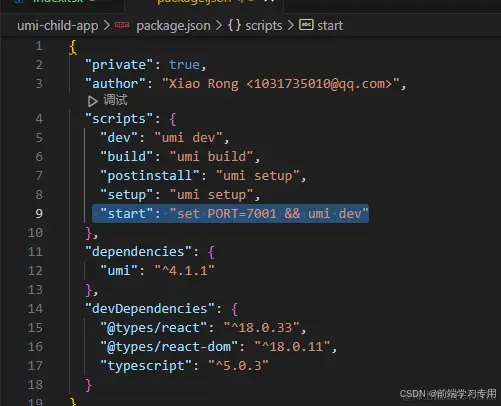Viewport: 501px width, 406px height.
Task: Click the "^18.0.11" version value
Action: coord(292,347)
